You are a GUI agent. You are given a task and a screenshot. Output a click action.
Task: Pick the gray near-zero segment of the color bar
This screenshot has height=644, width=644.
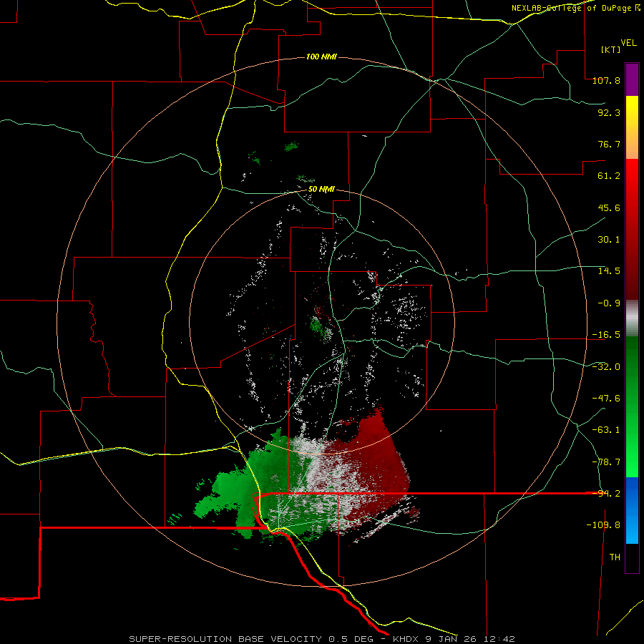coord(632,318)
